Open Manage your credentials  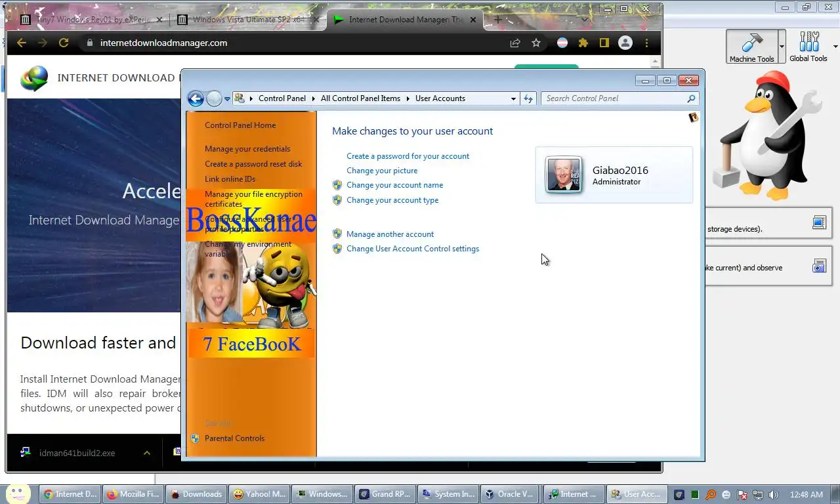pos(247,149)
